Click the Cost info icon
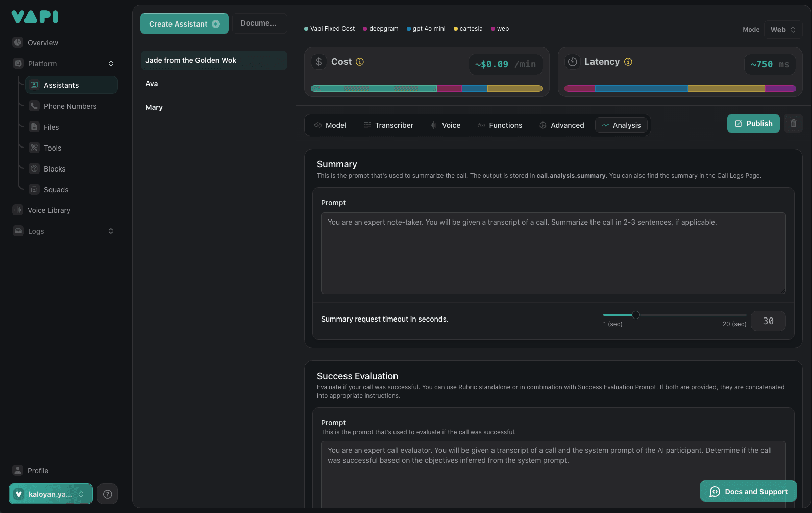Image resolution: width=812 pixels, height=513 pixels. [x=360, y=62]
